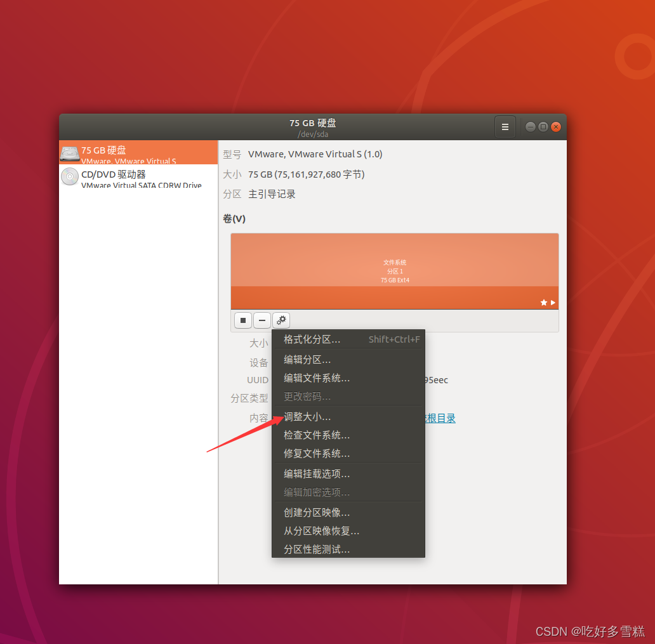Click the 主引导记录 partitioning text
The width and height of the screenshot is (655, 644).
coord(272,194)
